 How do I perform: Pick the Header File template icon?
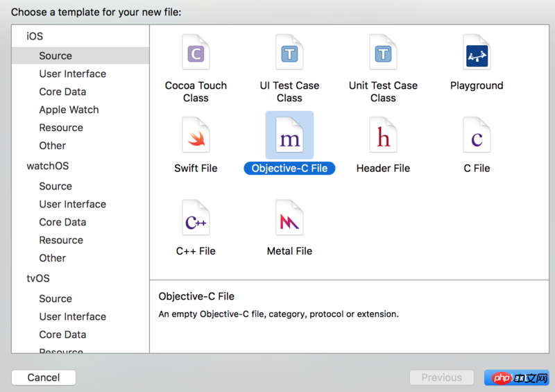point(383,135)
